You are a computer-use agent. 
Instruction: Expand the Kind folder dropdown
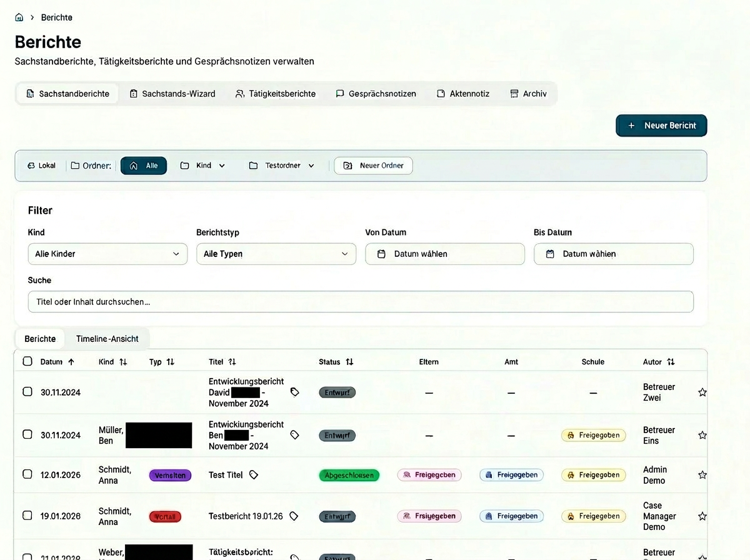click(x=202, y=166)
